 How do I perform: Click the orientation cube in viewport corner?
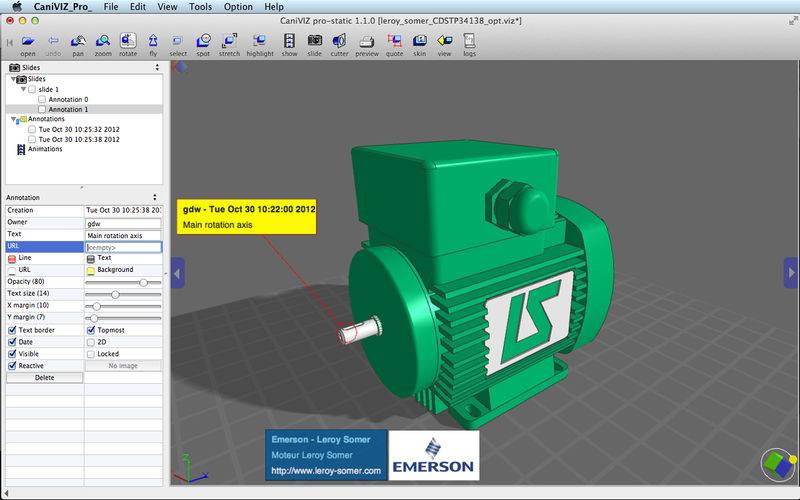pyautogui.click(x=779, y=464)
